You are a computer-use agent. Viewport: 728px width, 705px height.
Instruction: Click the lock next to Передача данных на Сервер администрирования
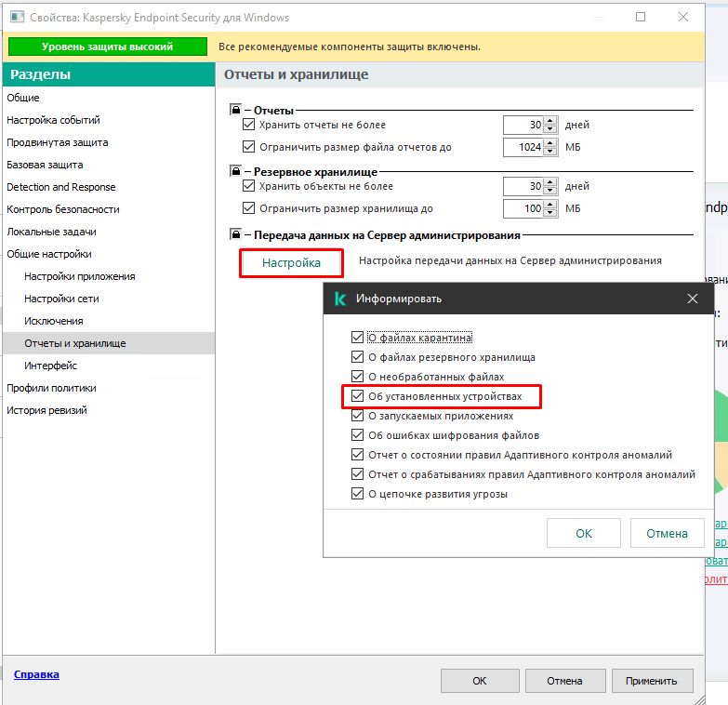pyautogui.click(x=236, y=234)
